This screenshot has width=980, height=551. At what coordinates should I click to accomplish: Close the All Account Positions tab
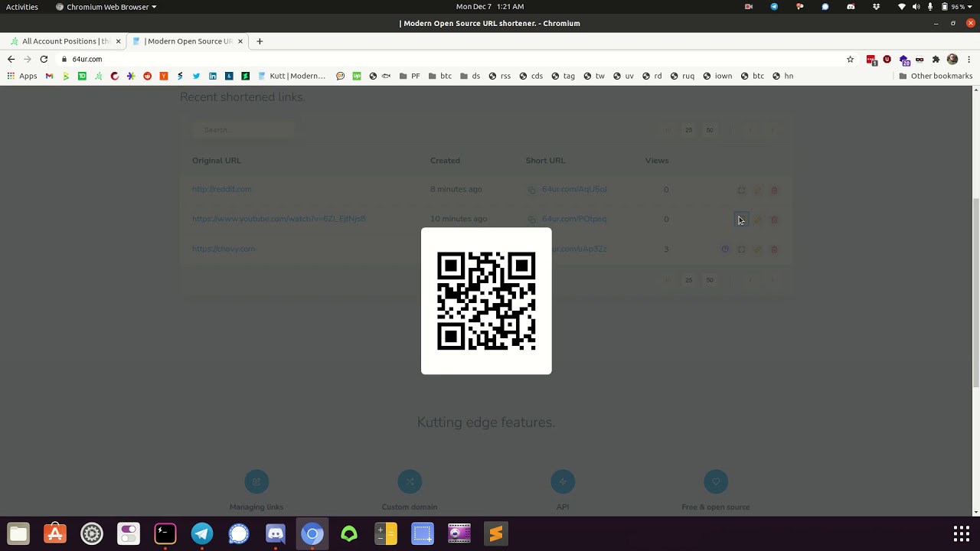pyautogui.click(x=118, y=41)
